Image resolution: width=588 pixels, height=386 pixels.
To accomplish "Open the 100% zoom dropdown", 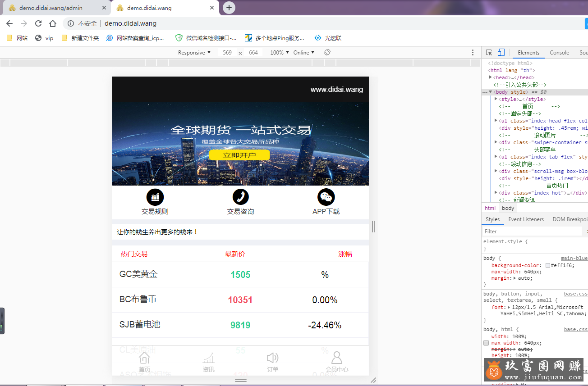I will tap(280, 53).
